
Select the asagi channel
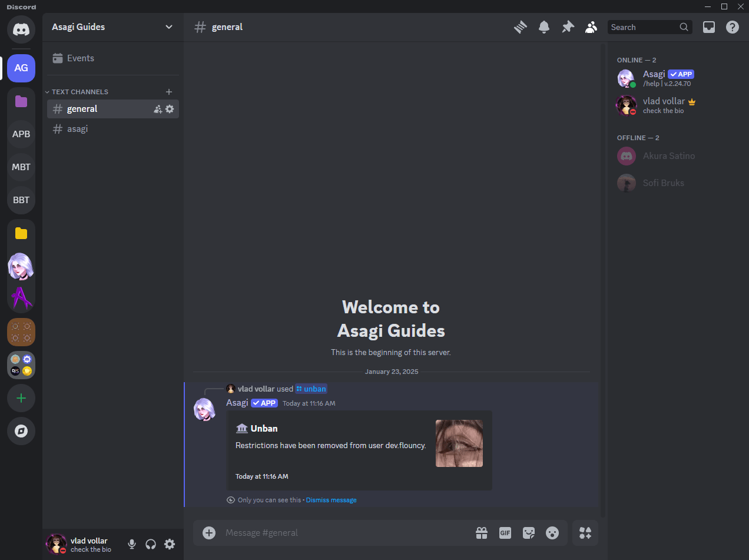click(x=113, y=129)
